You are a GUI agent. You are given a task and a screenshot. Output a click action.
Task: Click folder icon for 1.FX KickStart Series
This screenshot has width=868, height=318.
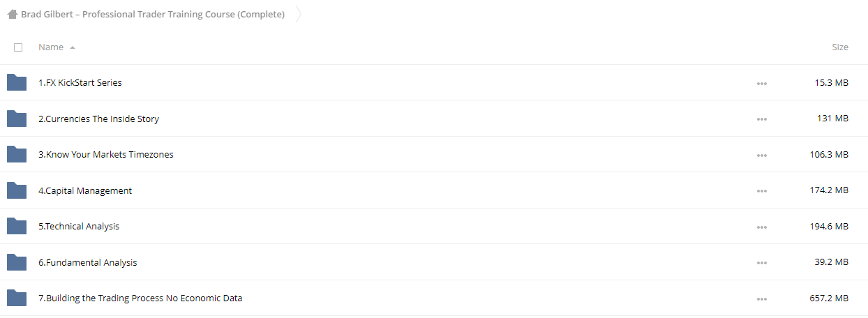pyautogui.click(x=17, y=82)
